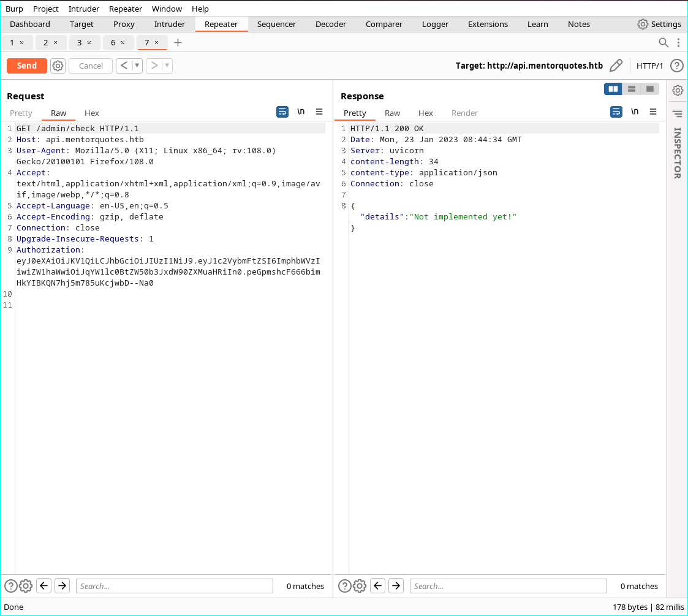Send the request with the Send button
688x616 pixels.
[27, 66]
